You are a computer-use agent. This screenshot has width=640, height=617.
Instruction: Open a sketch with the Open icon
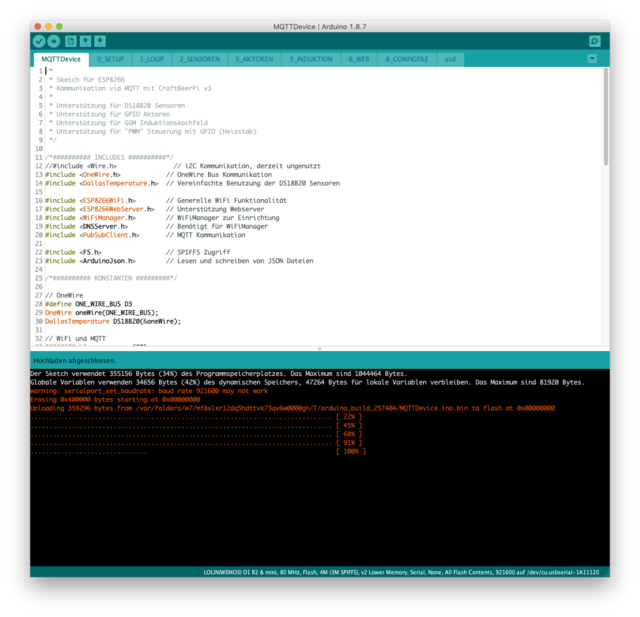tap(85, 41)
